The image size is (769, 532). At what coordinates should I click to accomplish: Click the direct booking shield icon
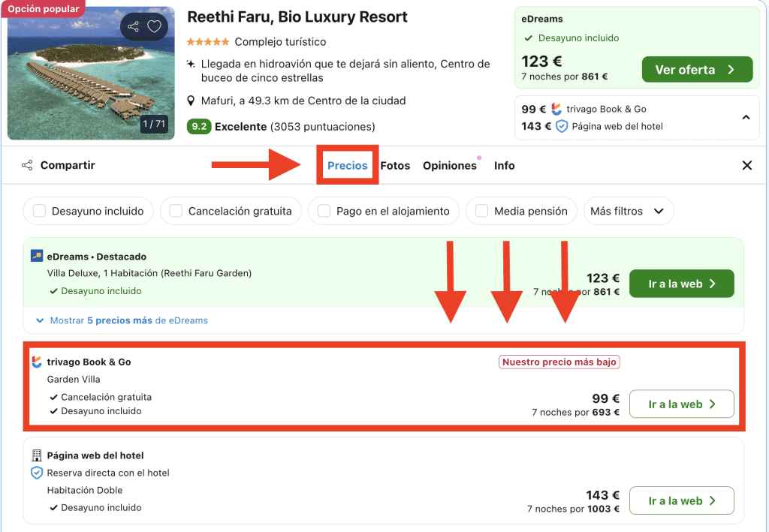[37, 473]
